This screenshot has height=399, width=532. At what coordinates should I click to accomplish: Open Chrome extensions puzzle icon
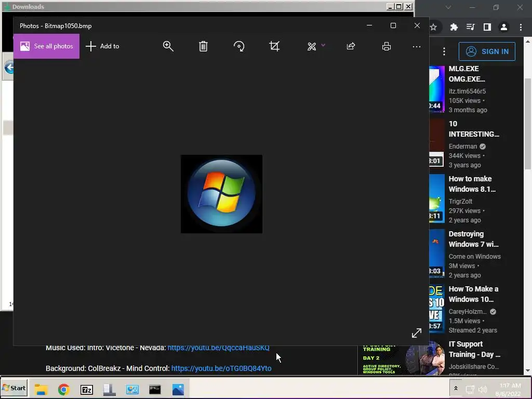(454, 27)
